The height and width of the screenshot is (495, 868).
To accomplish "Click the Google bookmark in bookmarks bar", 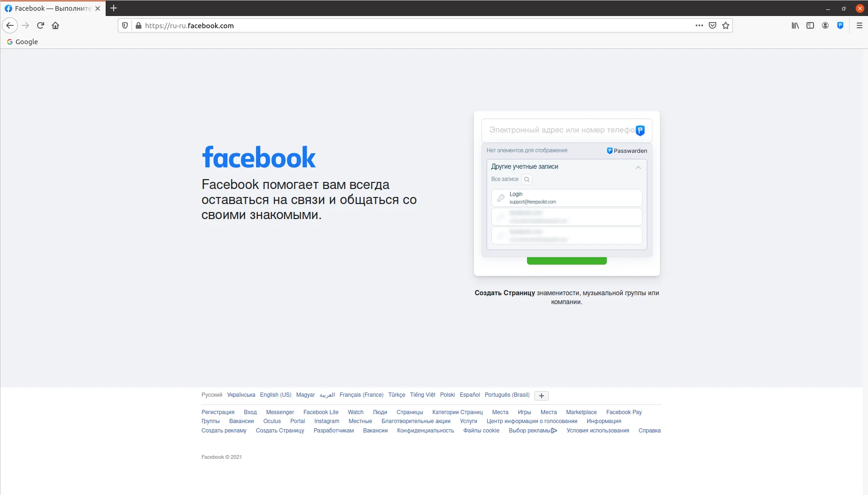I will [22, 41].
